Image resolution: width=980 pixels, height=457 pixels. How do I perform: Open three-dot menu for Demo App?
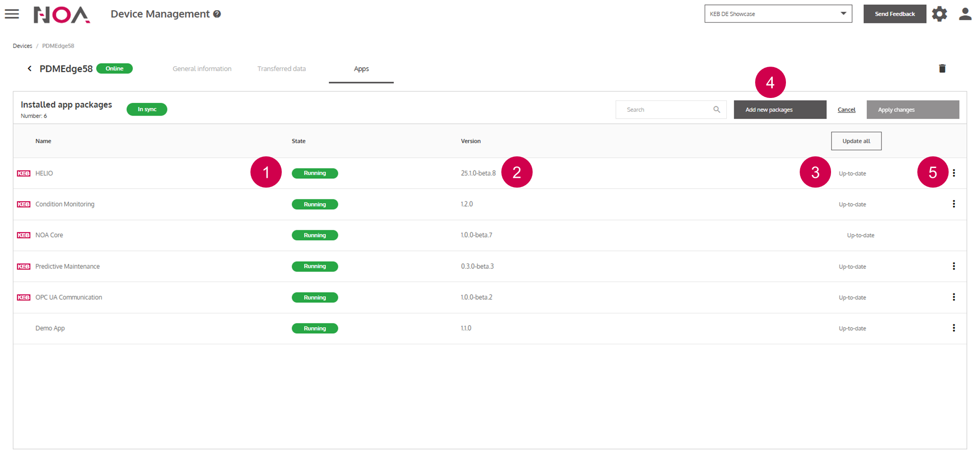pos(954,328)
